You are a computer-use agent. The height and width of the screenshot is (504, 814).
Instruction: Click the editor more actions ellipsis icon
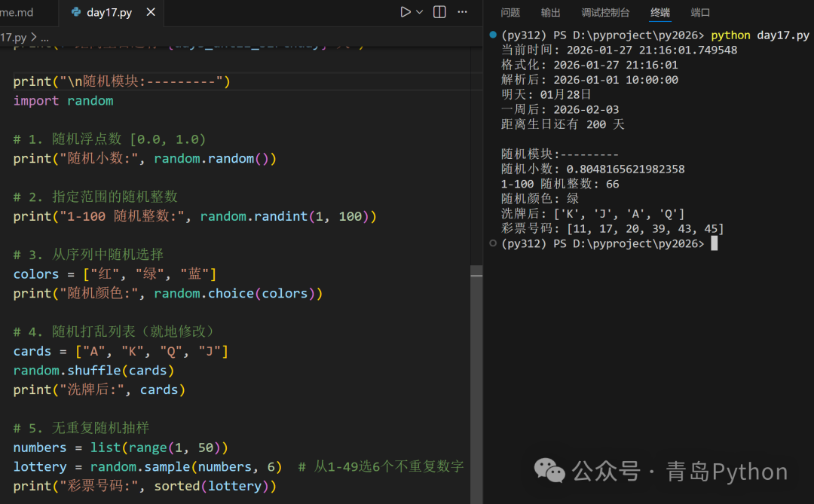click(x=462, y=12)
